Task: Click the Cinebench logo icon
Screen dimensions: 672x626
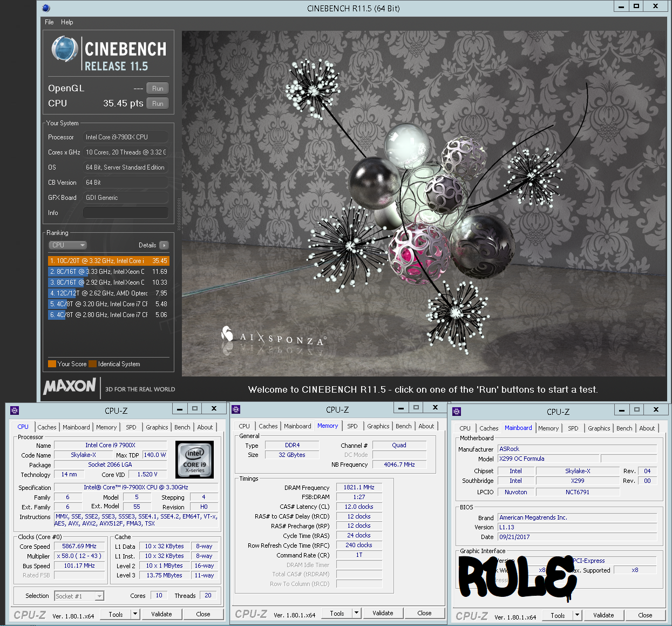Action: click(64, 49)
